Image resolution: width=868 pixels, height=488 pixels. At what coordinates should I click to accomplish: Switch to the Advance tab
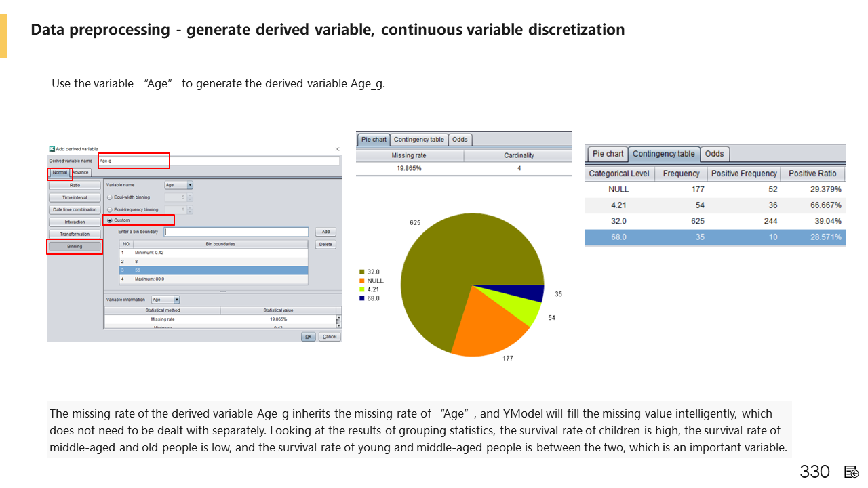(81, 173)
